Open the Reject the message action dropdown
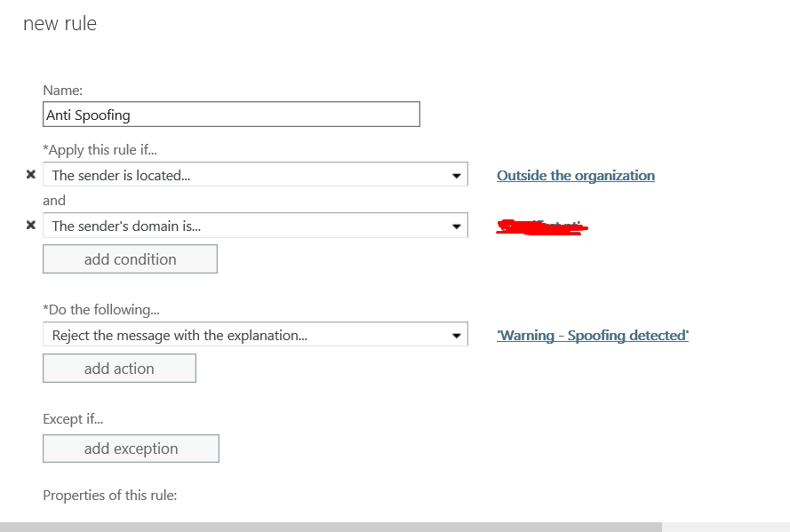 point(456,335)
